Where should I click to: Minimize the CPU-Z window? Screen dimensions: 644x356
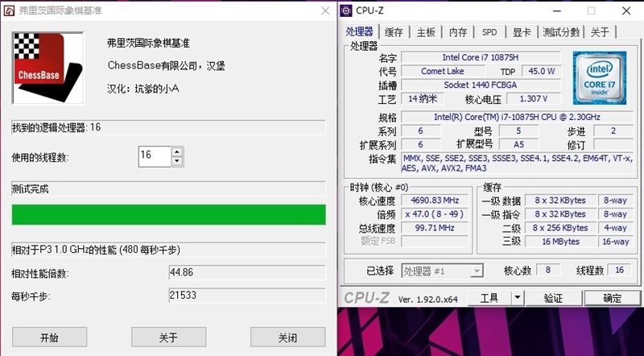(x=557, y=10)
